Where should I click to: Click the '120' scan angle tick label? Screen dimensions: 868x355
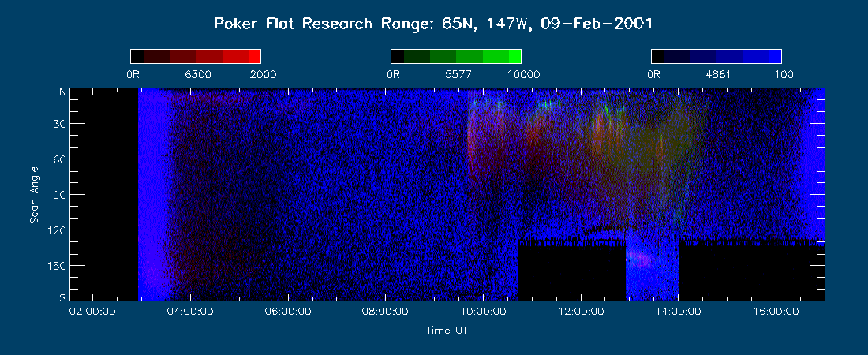(57, 230)
